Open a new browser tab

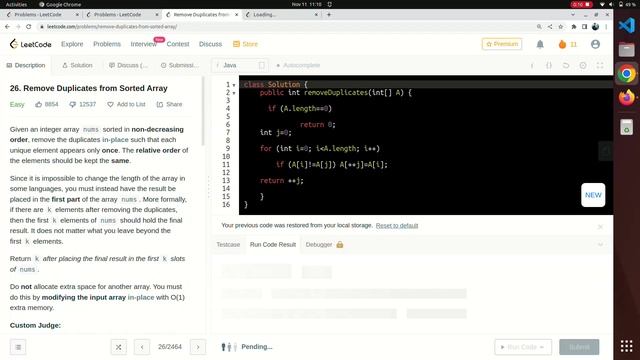329,15
